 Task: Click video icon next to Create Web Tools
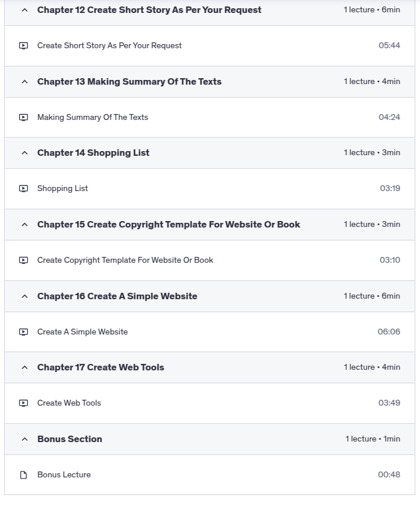23,403
